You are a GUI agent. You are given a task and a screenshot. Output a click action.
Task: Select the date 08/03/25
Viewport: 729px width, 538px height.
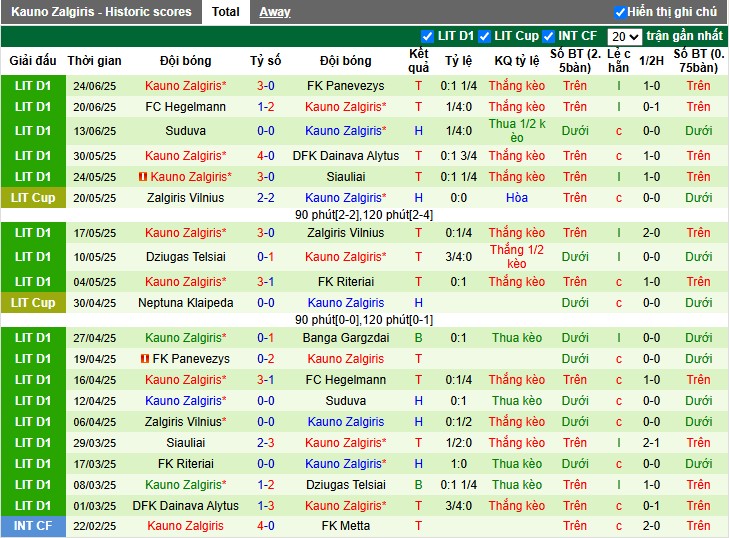pyautogui.click(x=94, y=485)
